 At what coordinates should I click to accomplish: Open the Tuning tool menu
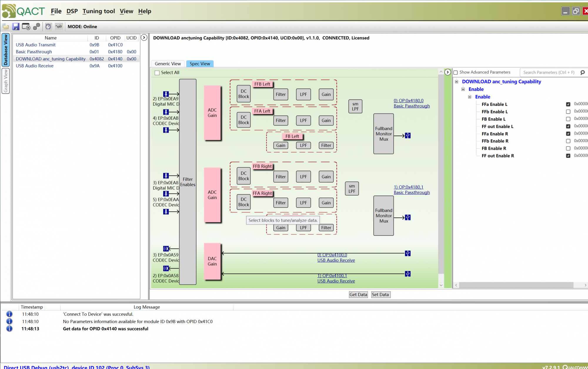point(99,11)
